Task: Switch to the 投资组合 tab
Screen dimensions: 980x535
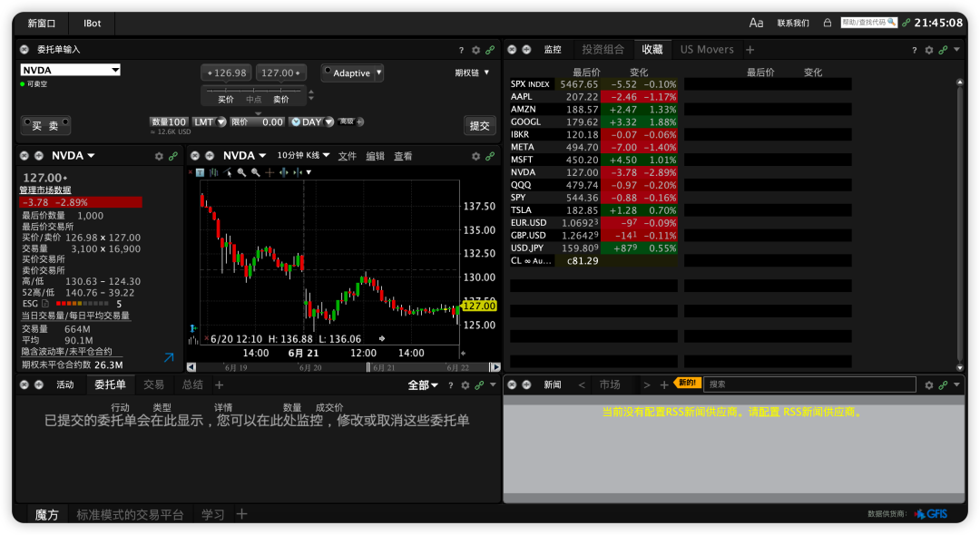Action: [x=603, y=49]
